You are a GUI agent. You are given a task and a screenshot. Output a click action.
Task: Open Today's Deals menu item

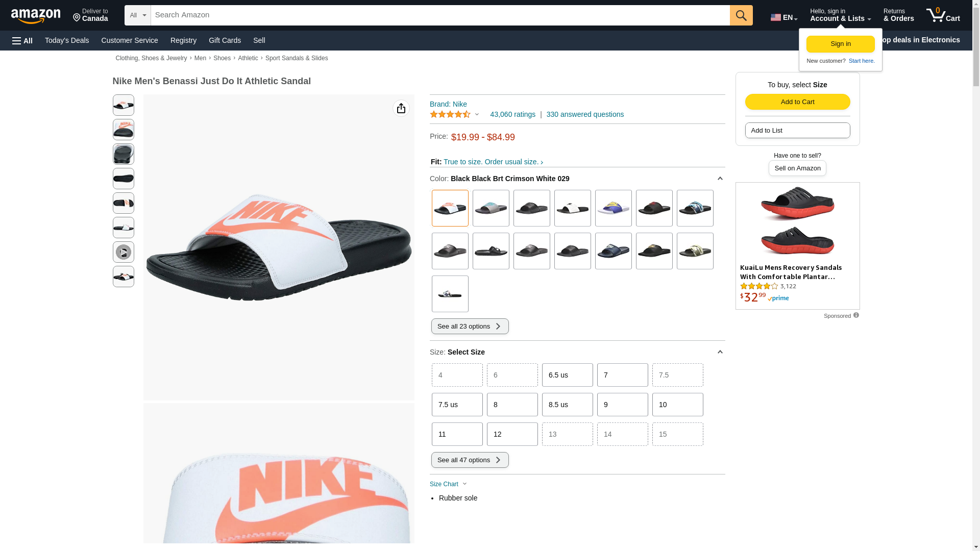pos(67,40)
